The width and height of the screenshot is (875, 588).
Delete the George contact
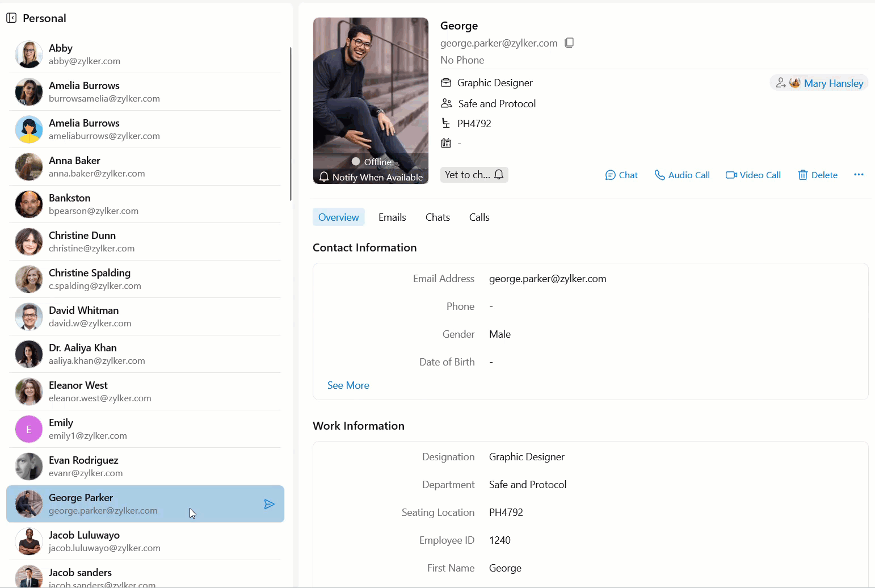tap(818, 175)
